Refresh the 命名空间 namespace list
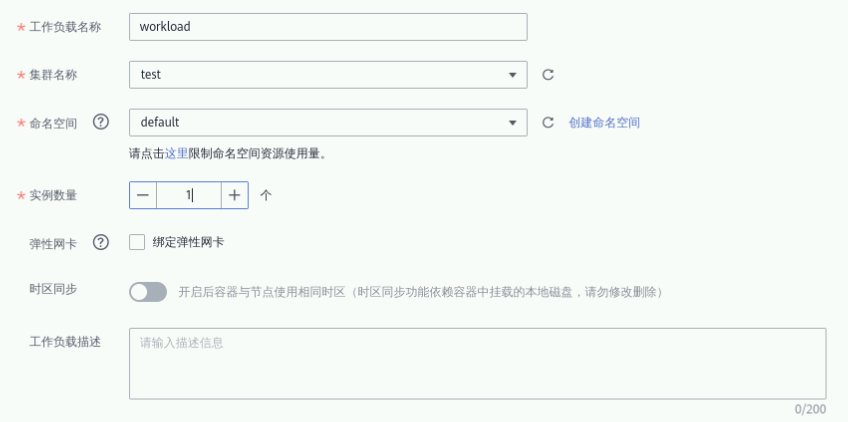This screenshot has height=422, width=848. 547,122
